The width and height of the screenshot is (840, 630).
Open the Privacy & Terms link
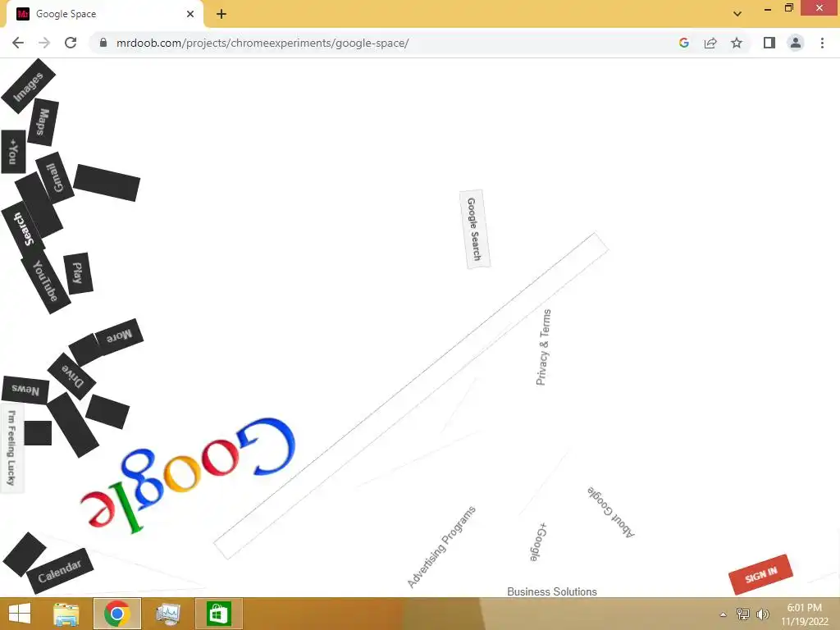click(543, 347)
